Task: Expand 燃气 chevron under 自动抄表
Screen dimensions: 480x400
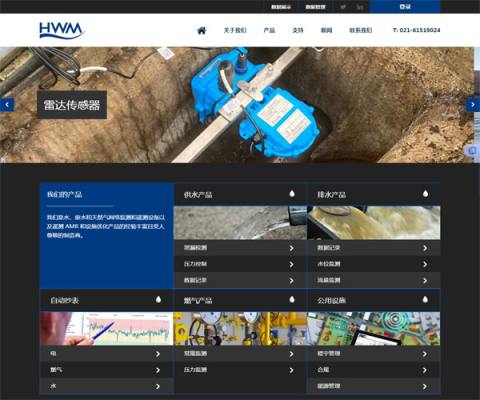Action: [158, 370]
